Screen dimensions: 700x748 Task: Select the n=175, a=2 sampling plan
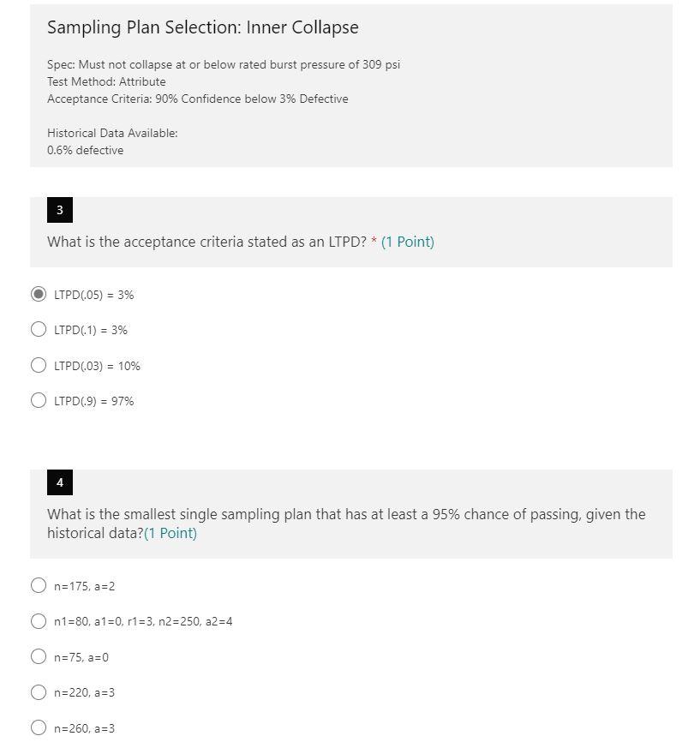[39, 585]
